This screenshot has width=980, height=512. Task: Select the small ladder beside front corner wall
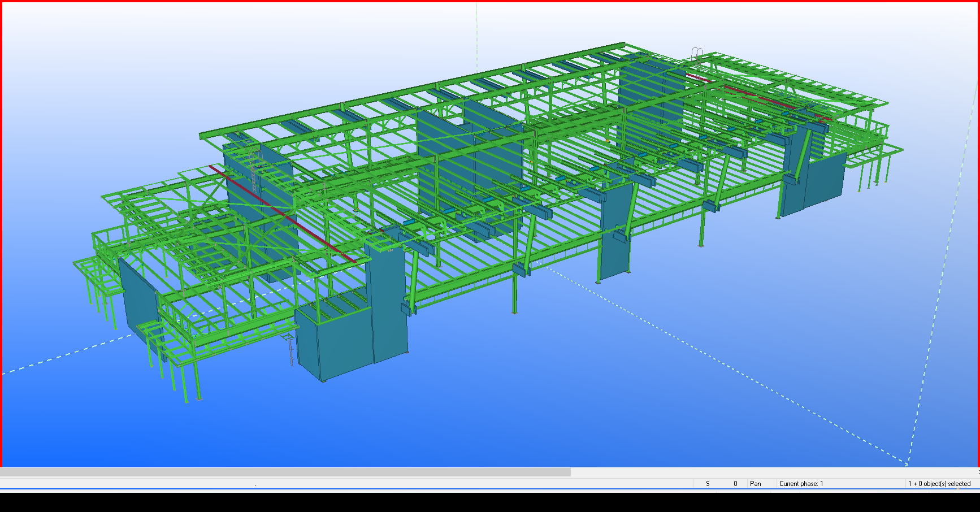[290, 349]
